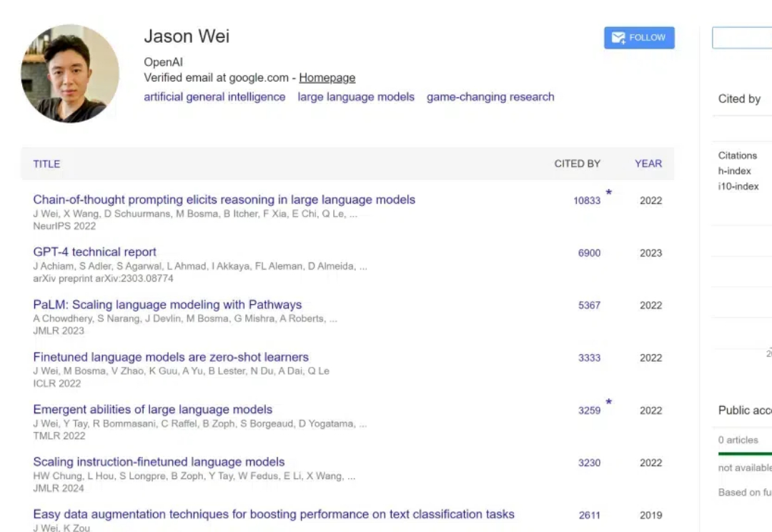Click the Cited by section heading
The height and width of the screenshot is (532, 772).
pyautogui.click(x=739, y=99)
